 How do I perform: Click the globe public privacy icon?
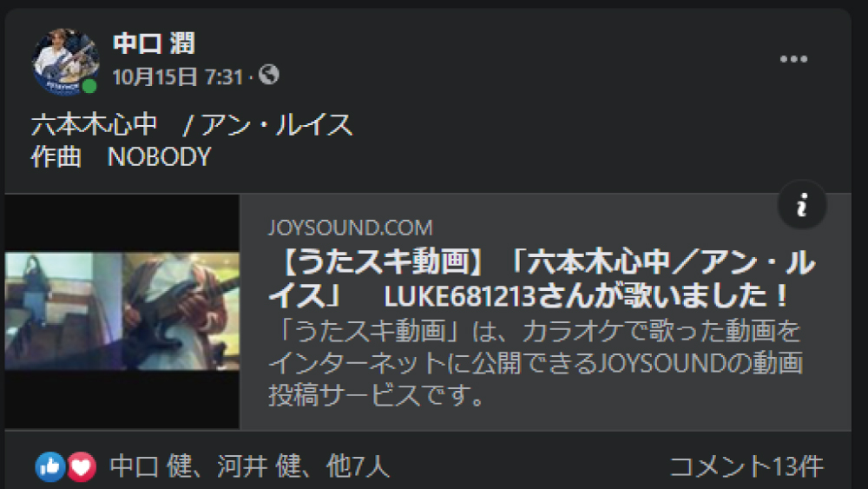pyautogui.click(x=269, y=75)
